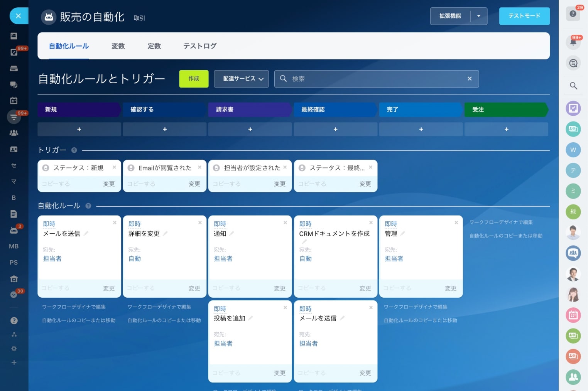Open the building icon in the left sidebar
588x391 pixels.
[14, 279]
